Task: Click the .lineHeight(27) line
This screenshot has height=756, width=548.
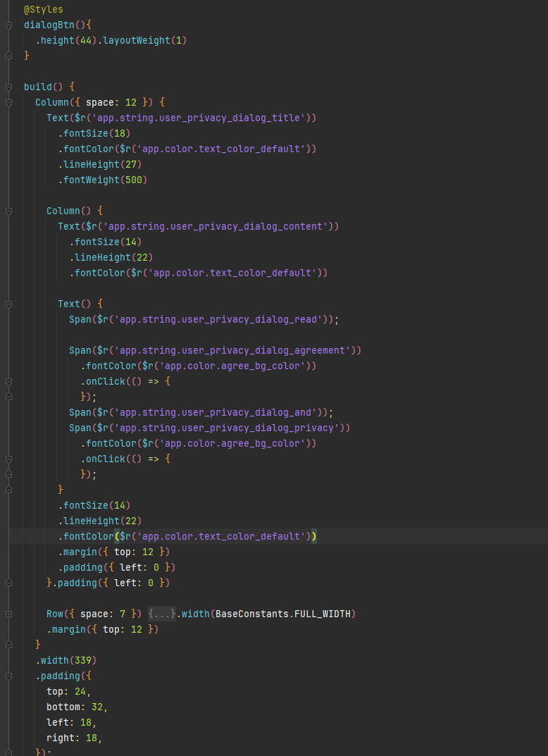Action: (100, 164)
